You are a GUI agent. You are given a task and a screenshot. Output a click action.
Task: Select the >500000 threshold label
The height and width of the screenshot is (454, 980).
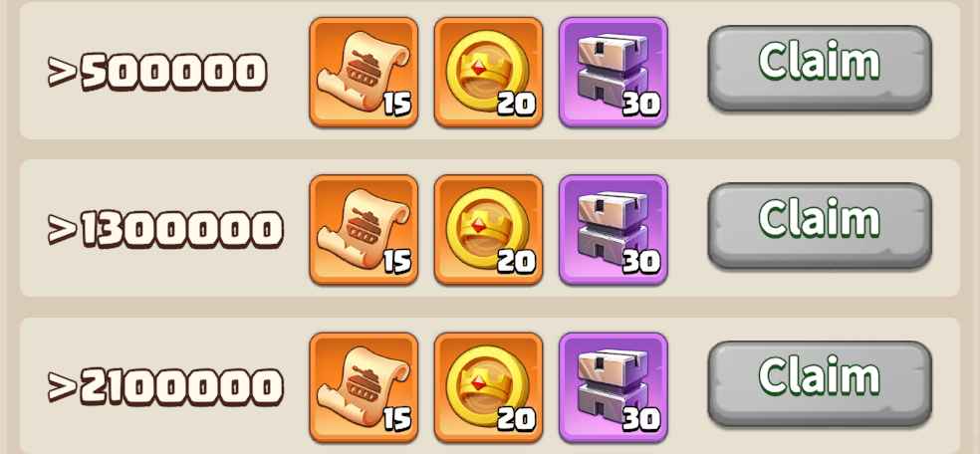(157, 72)
